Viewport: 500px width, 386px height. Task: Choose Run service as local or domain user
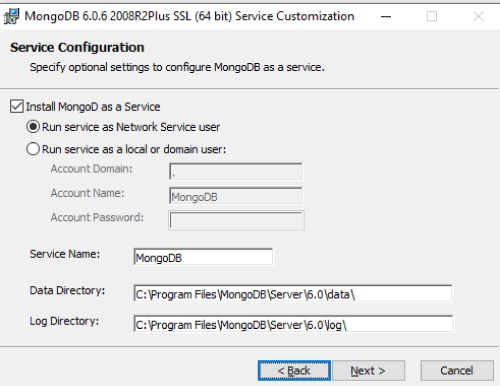pyautogui.click(x=33, y=149)
